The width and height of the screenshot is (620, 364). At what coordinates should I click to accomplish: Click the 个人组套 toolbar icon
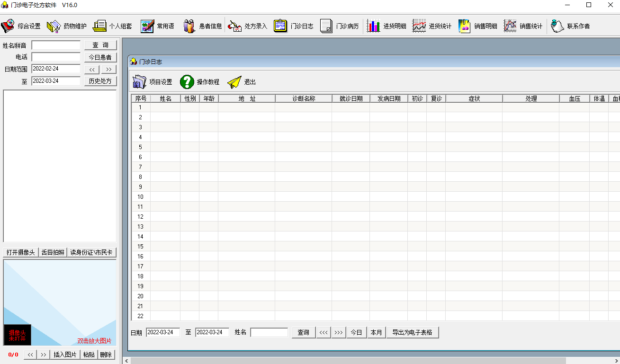[x=99, y=26]
